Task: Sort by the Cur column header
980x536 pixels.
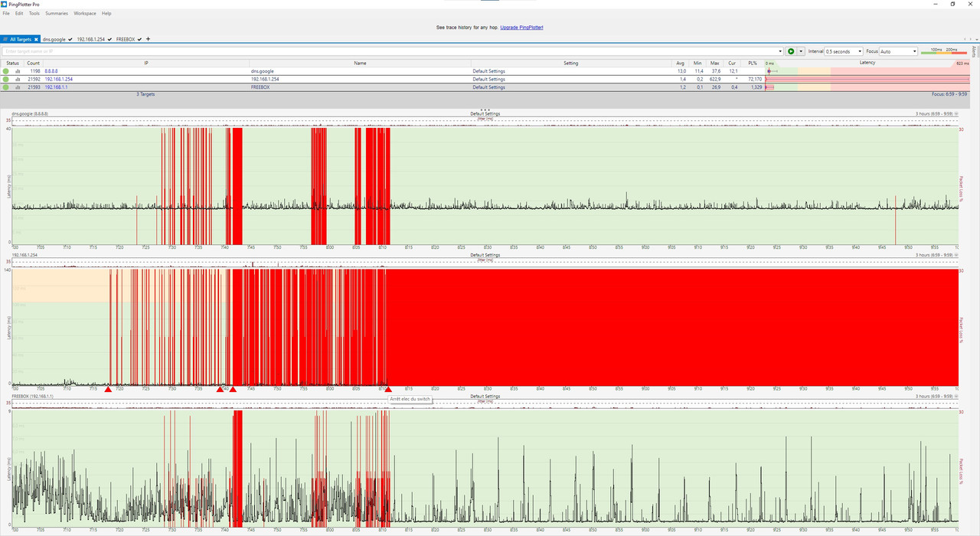Action: pos(732,63)
